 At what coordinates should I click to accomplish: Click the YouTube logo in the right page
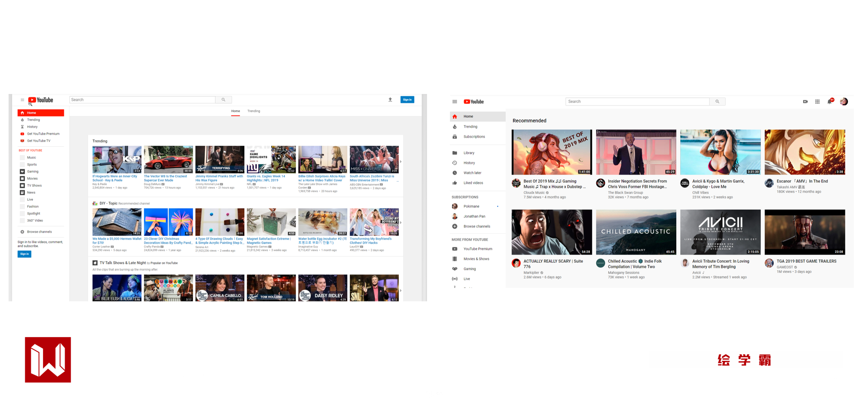pos(473,102)
